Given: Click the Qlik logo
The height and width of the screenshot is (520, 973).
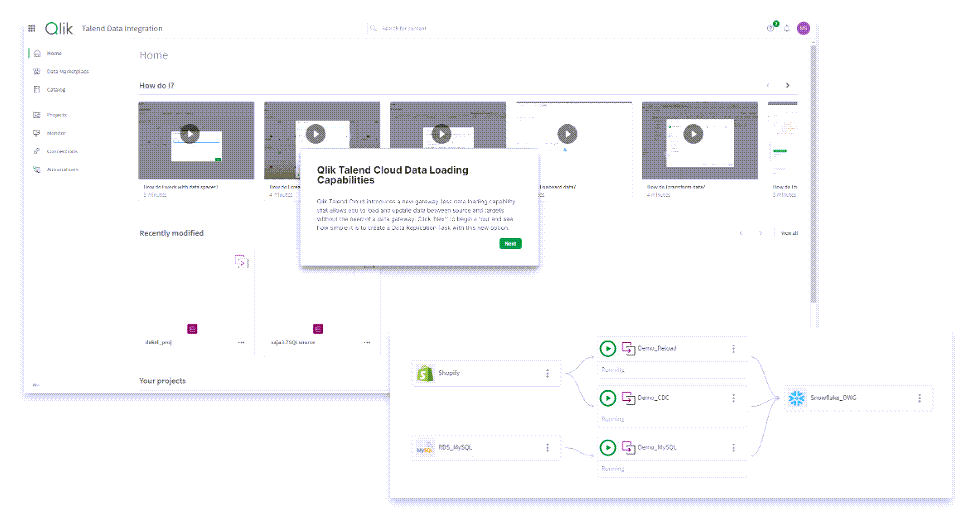Looking at the screenshot, I should tap(59, 28).
